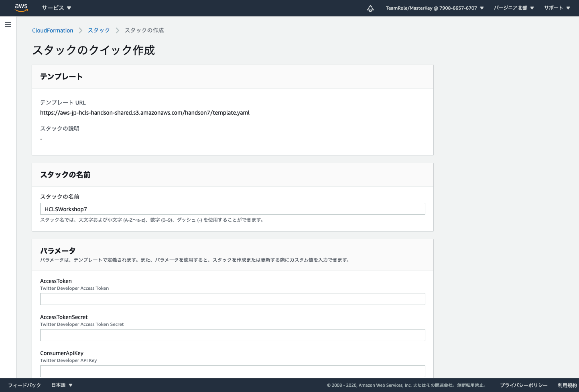Open the サポート dropdown menu

click(557, 8)
